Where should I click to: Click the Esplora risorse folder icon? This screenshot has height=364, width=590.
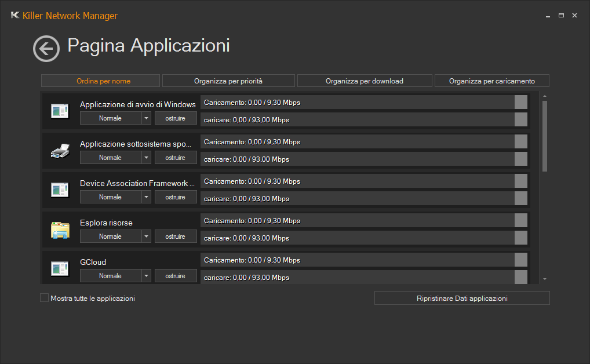click(x=60, y=230)
